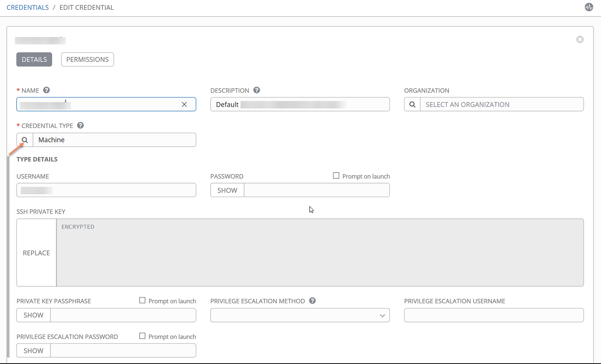Screen dimensions: 601x364
Task: Switch to the Permissions tab
Action: [x=87, y=59]
